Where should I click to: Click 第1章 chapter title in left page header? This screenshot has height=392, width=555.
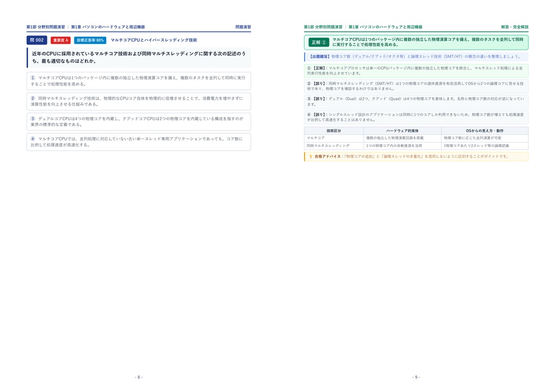pyautogui.click(x=108, y=27)
